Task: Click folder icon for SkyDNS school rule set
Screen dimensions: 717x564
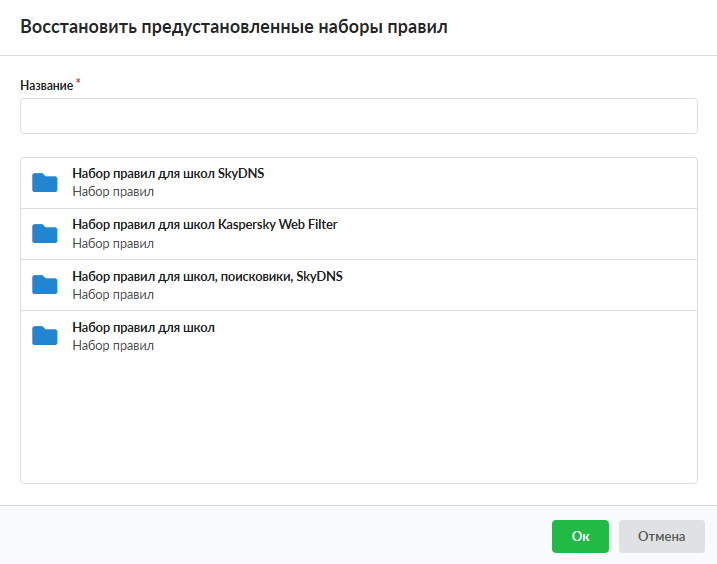Action: pos(45,182)
